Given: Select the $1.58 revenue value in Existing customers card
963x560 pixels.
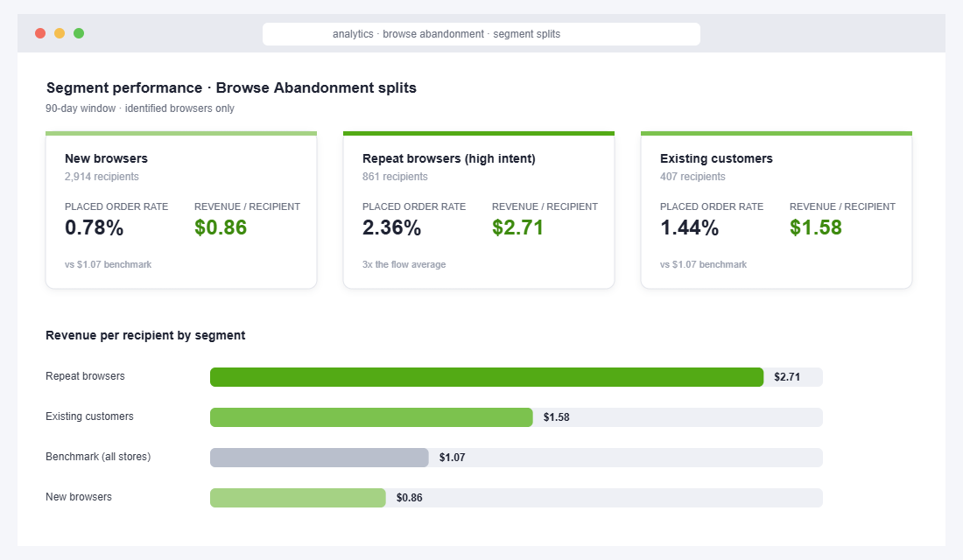Looking at the screenshot, I should click(816, 227).
